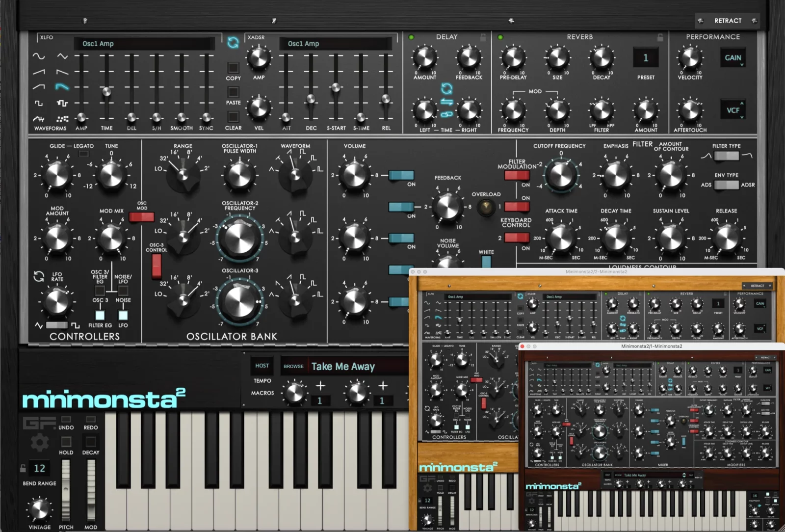The image size is (785, 532).
Task: Select HOST as the tempo source
Action: tap(262, 366)
